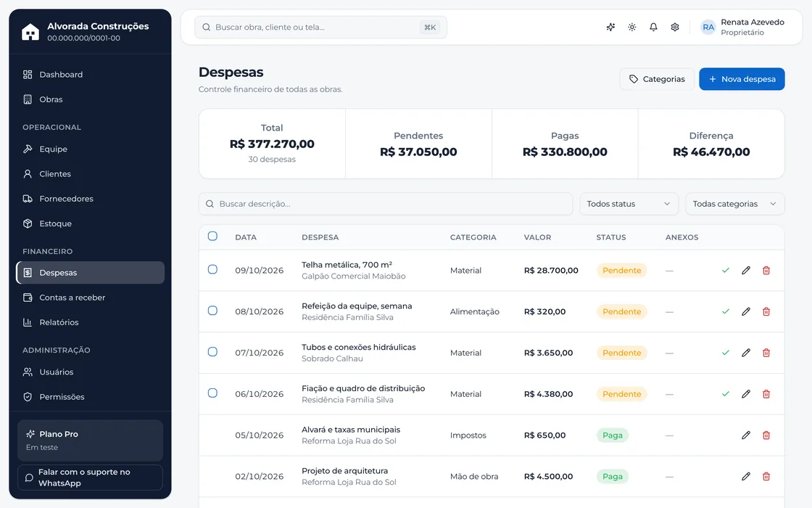Delete the Projeto de arquitetura expense
Image resolution: width=812 pixels, height=508 pixels.
point(766,476)
